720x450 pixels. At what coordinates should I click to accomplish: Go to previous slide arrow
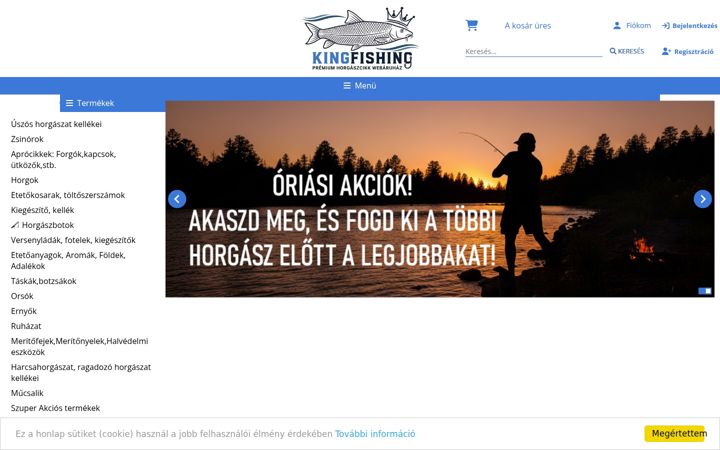(177, 199)
